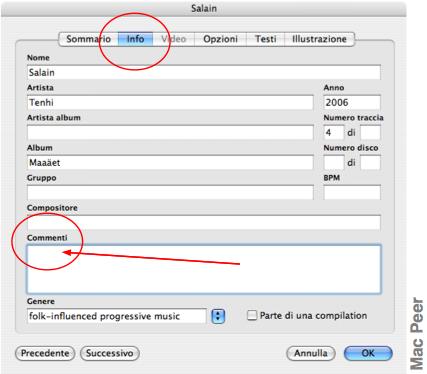Enable Parte di una compilation checkbox
427x374 pixels.
[252, 315]
